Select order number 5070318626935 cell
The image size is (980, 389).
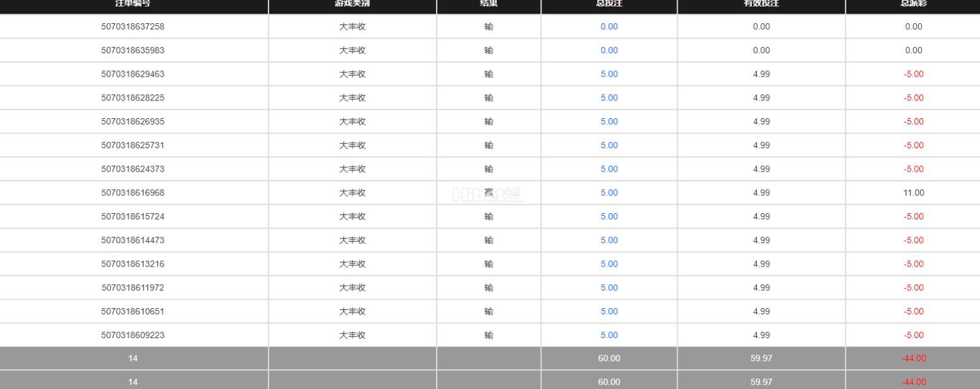132,121
